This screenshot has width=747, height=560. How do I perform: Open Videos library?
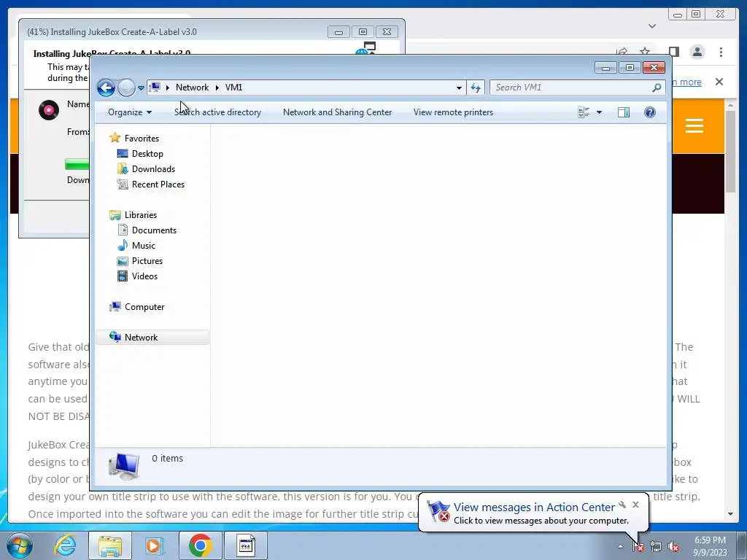144,276
